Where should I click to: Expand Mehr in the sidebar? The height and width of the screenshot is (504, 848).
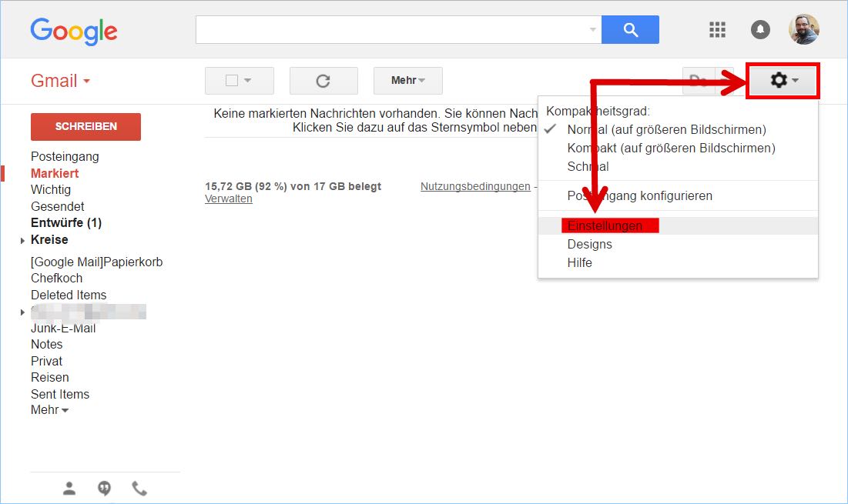click(x=50, y=410)
